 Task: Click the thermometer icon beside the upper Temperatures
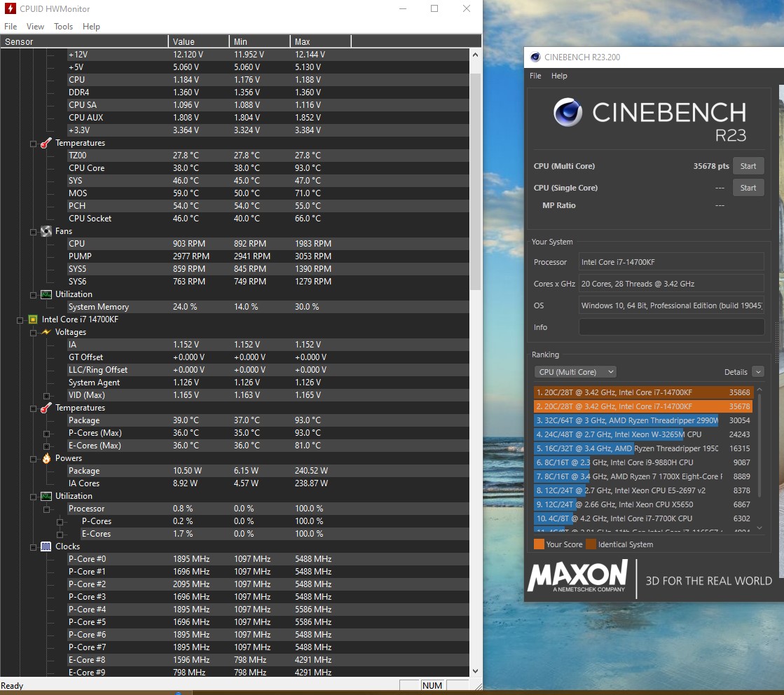tap(46, 143)
